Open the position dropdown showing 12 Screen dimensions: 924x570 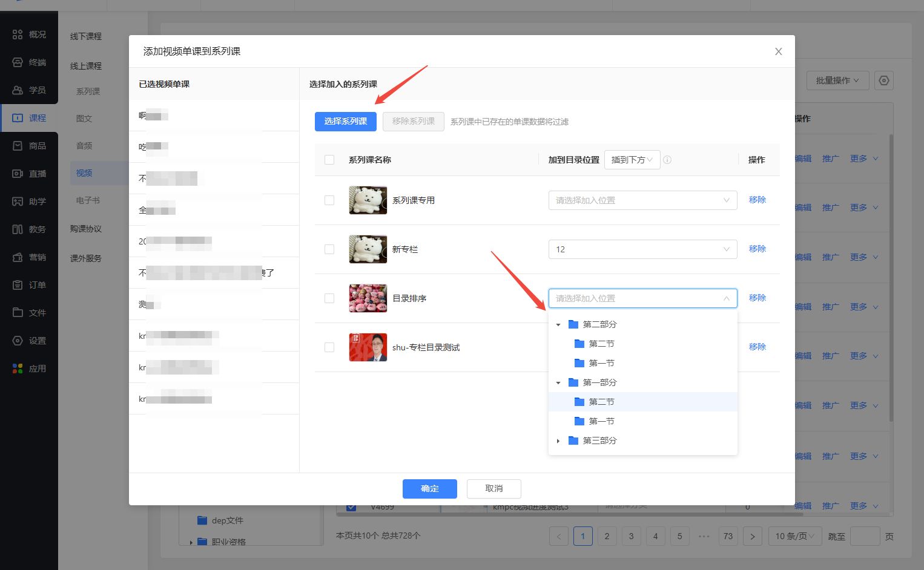pos(642,249)
